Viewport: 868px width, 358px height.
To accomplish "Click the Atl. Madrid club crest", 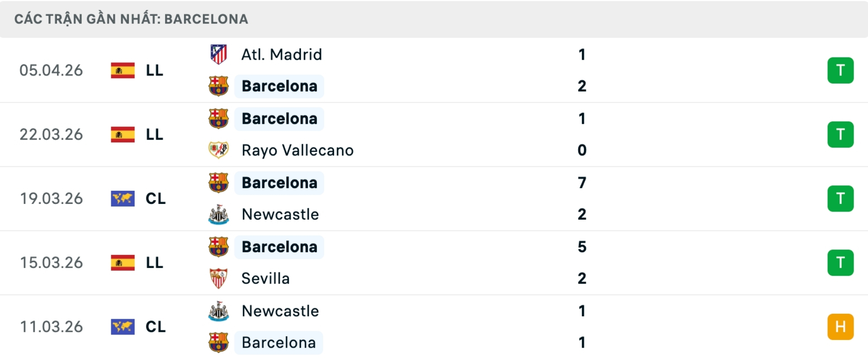I will click(218, 55).
